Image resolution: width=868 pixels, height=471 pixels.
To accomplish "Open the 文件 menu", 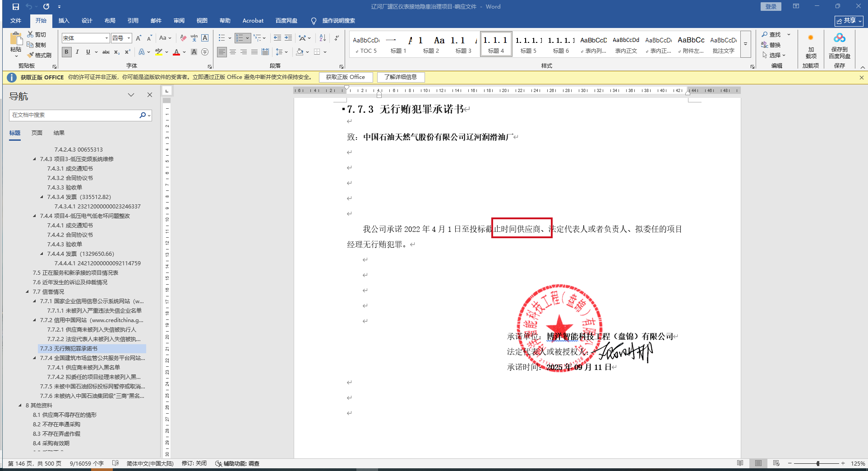I will tap(16, 21).
